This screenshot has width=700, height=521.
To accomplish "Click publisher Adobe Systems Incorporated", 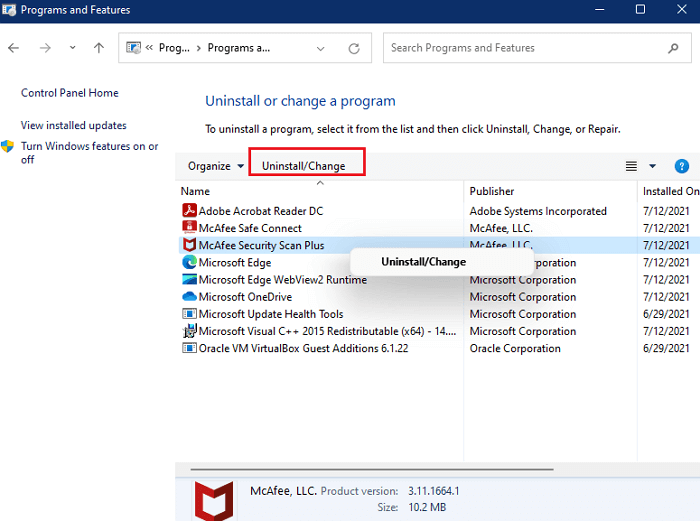I will pyautogui.click(x=538, y=211).
